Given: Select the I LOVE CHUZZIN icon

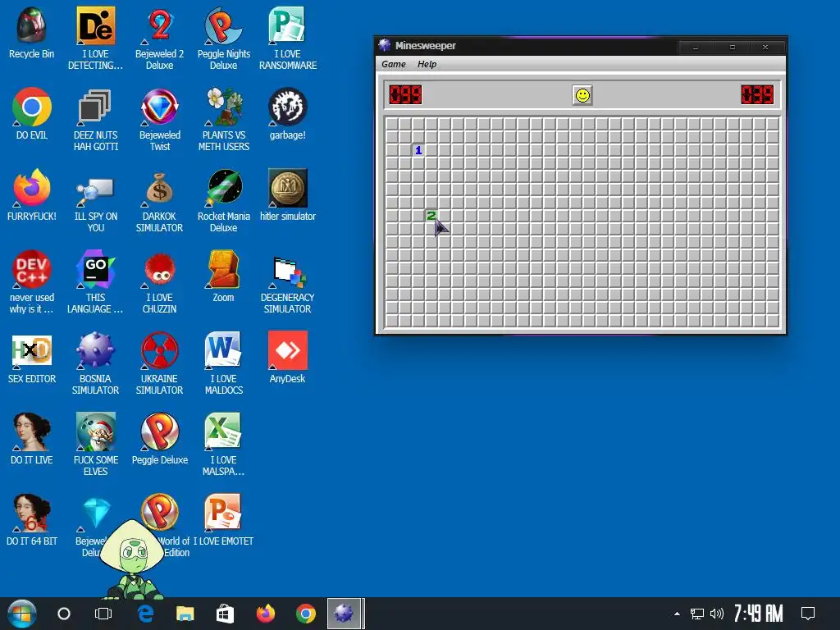Looking at the screenshot, I should point(160,282).
